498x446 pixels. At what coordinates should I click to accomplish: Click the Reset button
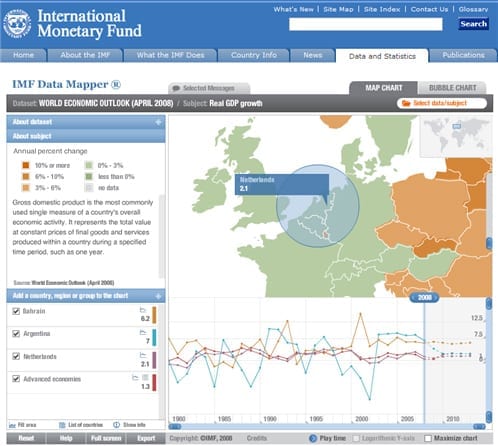(26, 438)
